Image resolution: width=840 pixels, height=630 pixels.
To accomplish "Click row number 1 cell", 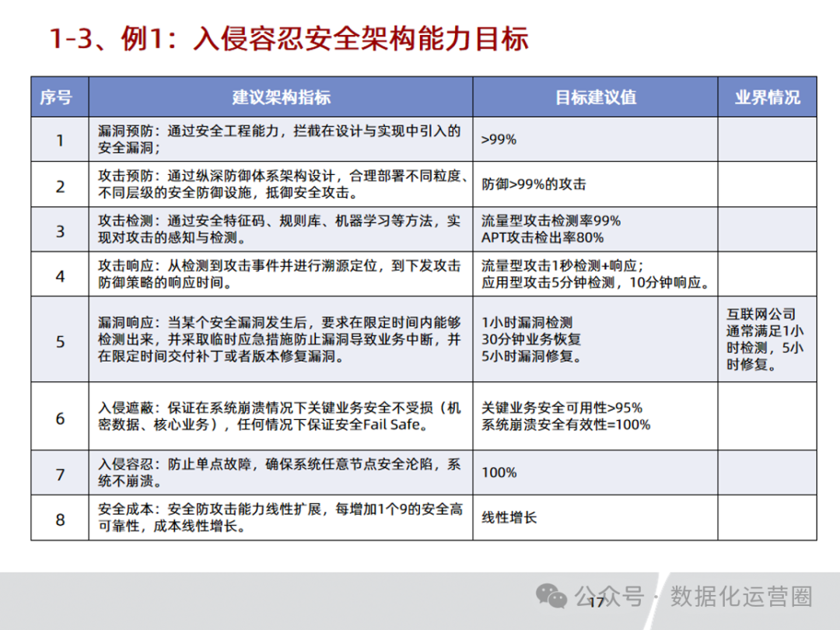I will click(x=60, y=139).
